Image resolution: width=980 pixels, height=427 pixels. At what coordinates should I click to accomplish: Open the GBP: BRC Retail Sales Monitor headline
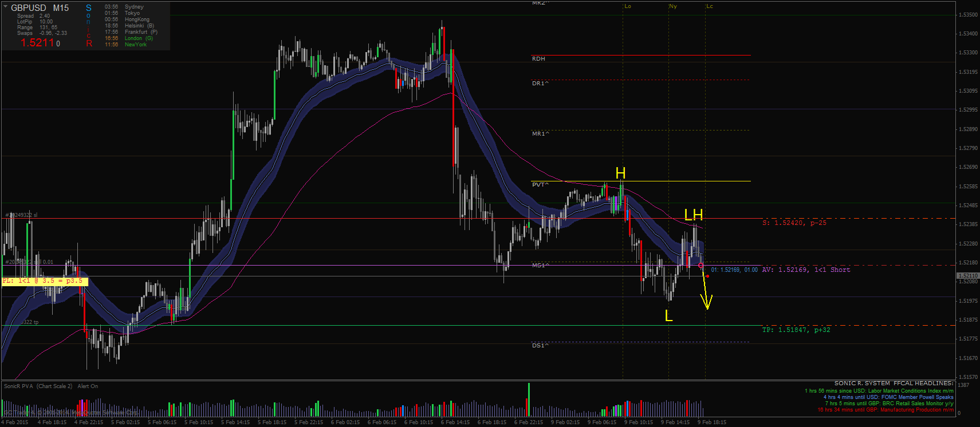click(889, 404)
